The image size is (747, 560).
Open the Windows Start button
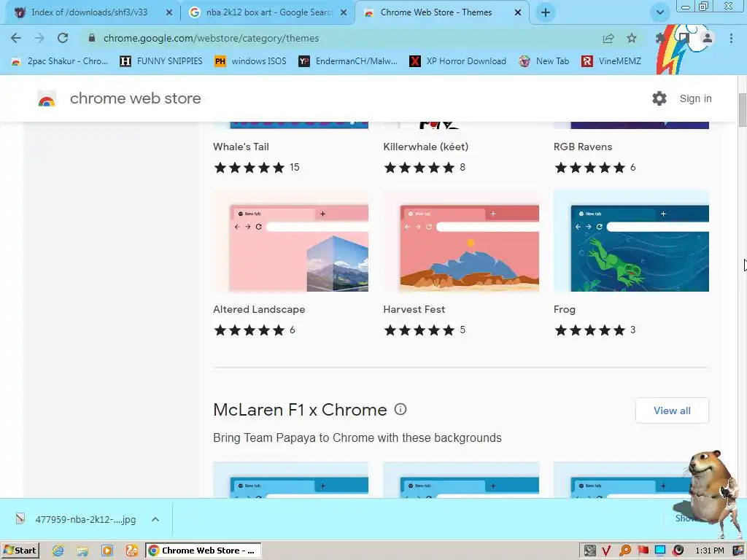(x=20, y=551)
